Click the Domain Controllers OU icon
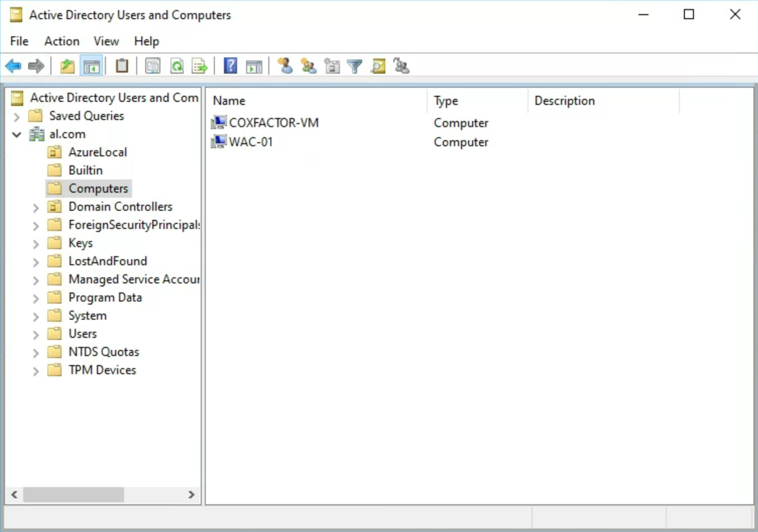This screenshot has height=532, width=758. (54, 207)
